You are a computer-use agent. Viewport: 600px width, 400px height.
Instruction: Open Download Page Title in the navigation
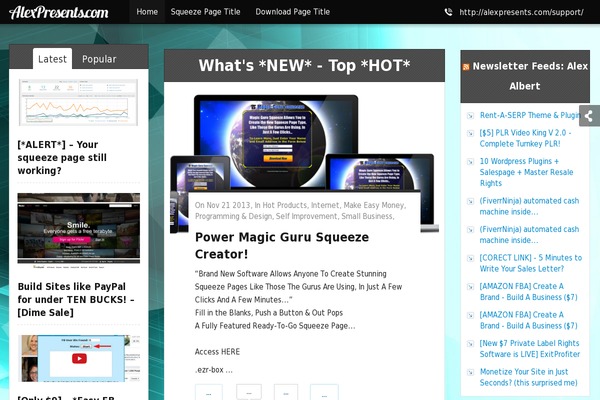tap(293, 12)
